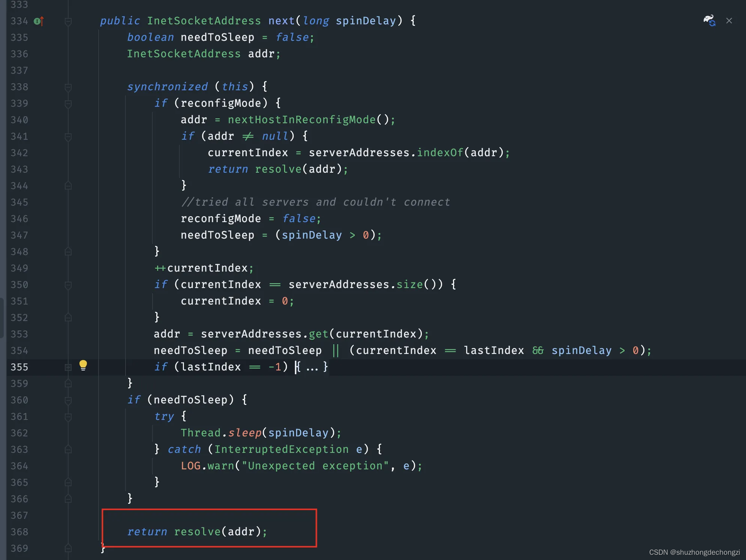Click on line number 355 in gutter
746x560 pixels.
(x=21, y=366)
